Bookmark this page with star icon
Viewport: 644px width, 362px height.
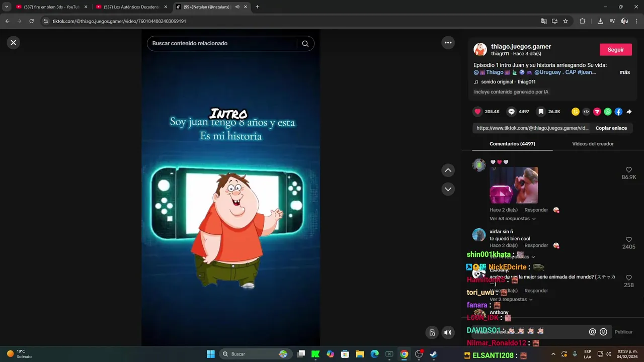566,21
